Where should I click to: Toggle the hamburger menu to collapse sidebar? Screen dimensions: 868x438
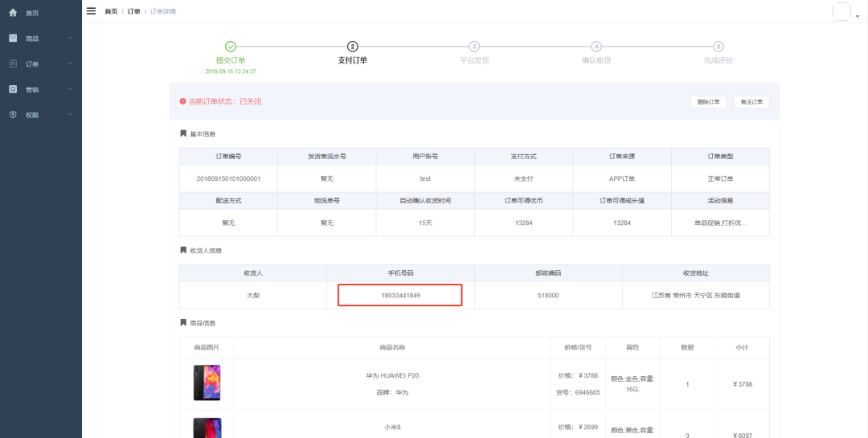click(91, 11)
